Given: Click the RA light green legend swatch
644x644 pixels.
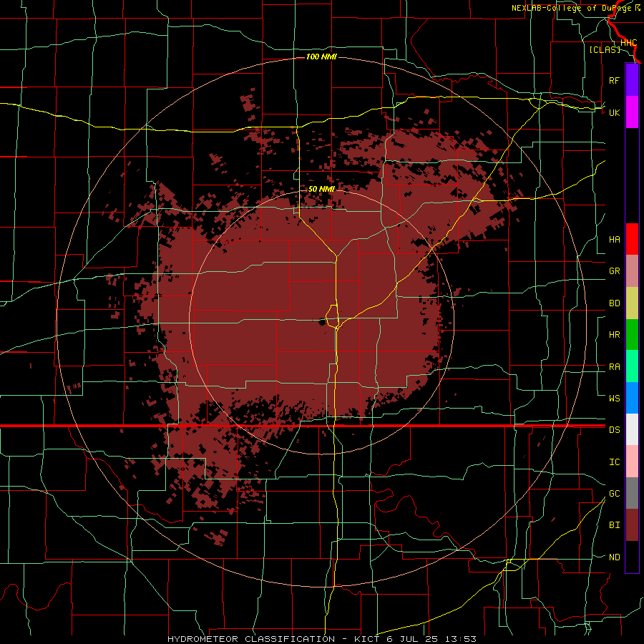Looking at the screenshot, I should click(x=632, y=366).
